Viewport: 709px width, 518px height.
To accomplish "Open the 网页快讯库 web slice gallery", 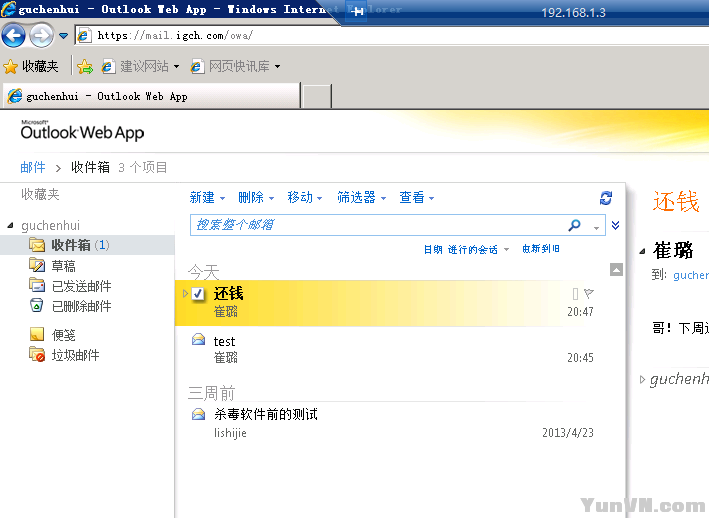I will tap(236, 66).
